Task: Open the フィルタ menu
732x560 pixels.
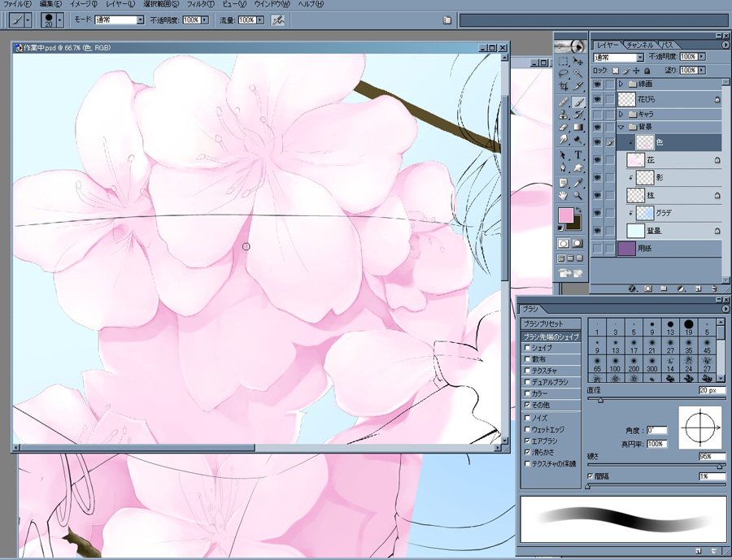Action: tap(201, 4)
